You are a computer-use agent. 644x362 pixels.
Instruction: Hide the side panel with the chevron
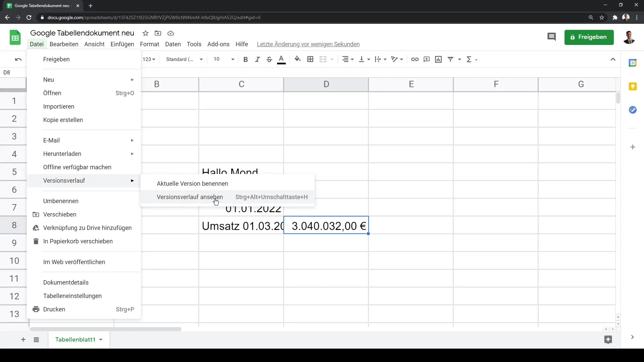632,337
